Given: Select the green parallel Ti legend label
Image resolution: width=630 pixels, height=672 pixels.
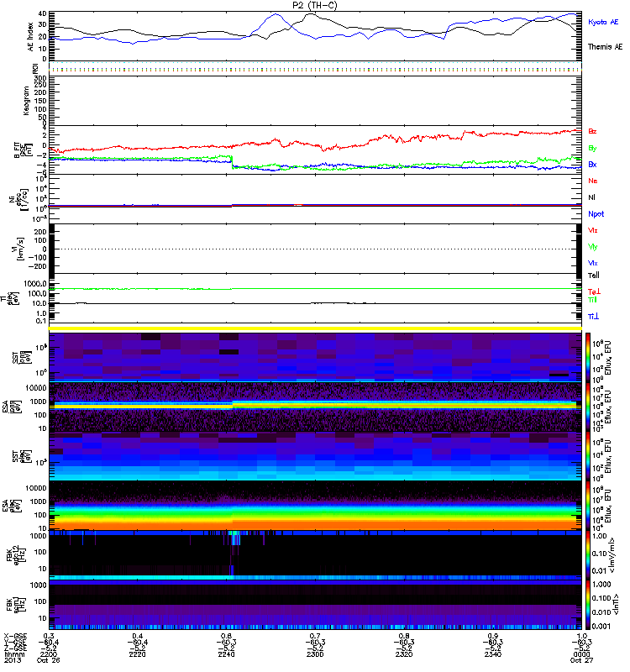Looking at the screenshot, I should pyautogui.click(x=592, y=300).
